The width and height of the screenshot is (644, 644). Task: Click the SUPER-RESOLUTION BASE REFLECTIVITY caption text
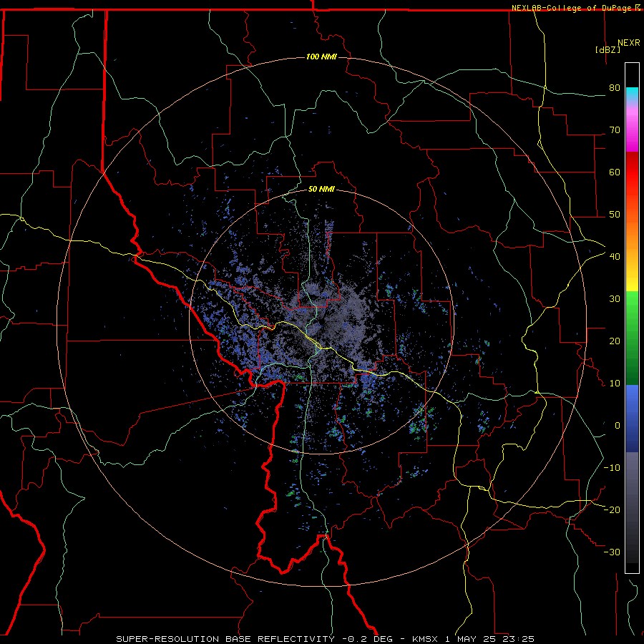pos(225,639)
